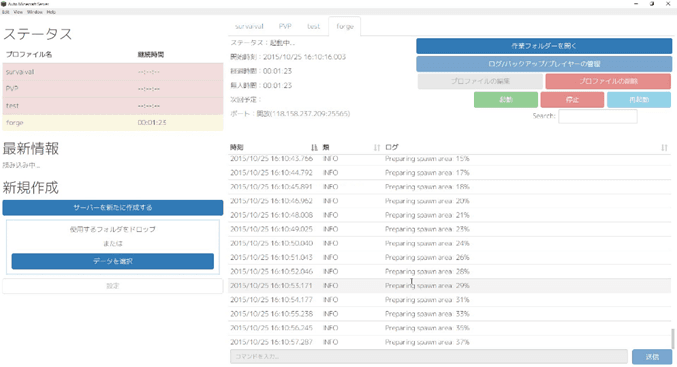677x367 pixels.
Task: Click the Auto Minecraft Server title icon
Action: click(x=3, y=3)
